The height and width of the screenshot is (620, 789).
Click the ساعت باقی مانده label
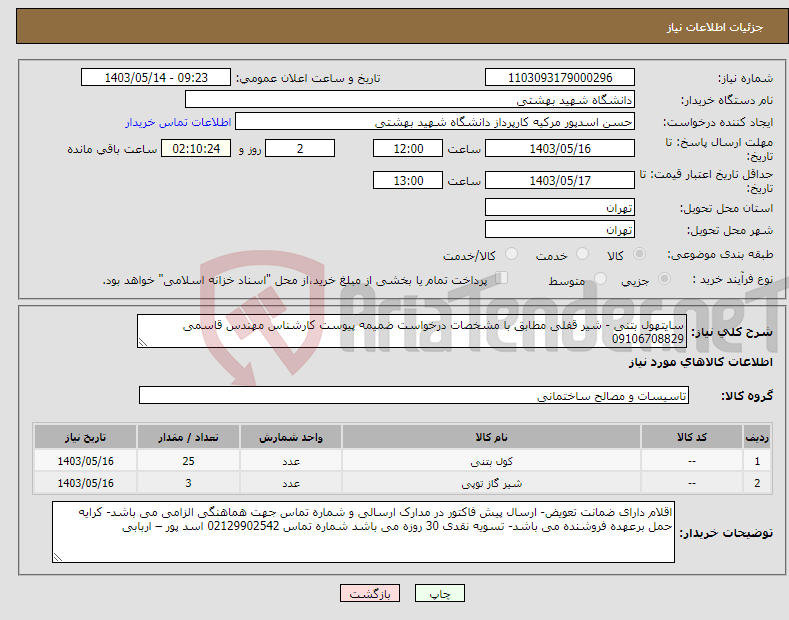112,149
